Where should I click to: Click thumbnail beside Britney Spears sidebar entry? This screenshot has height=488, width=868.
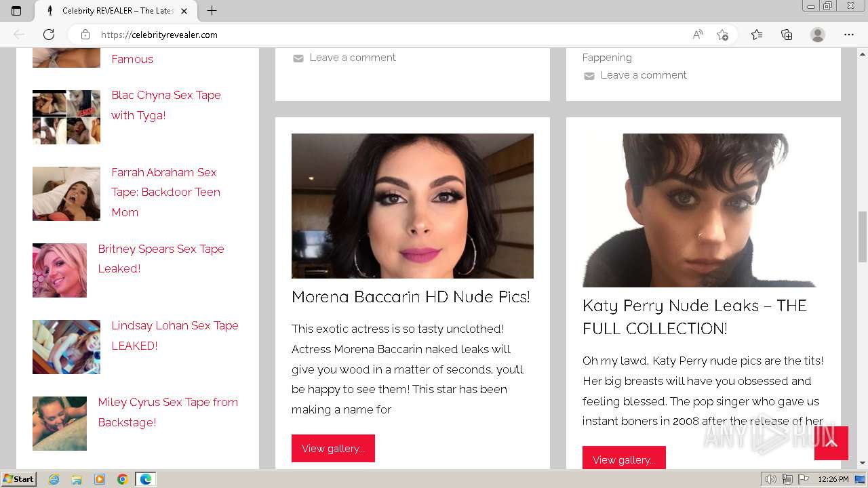(60, 270)
